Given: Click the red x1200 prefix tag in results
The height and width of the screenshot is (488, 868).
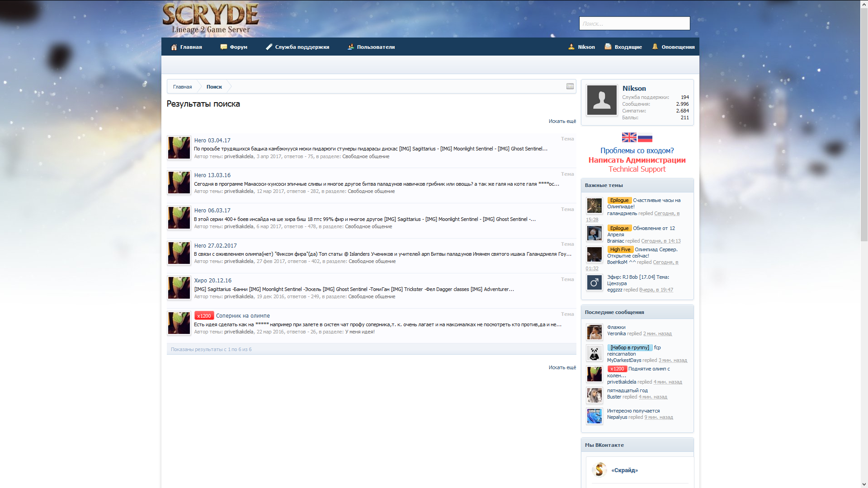Looking at the screenshot, I should (204, 316).
